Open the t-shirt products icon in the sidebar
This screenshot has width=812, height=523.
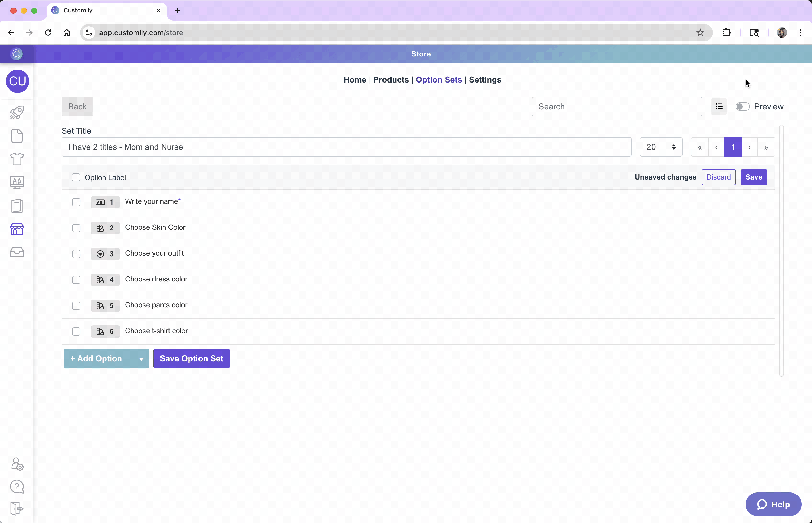[x=17, y=159]
